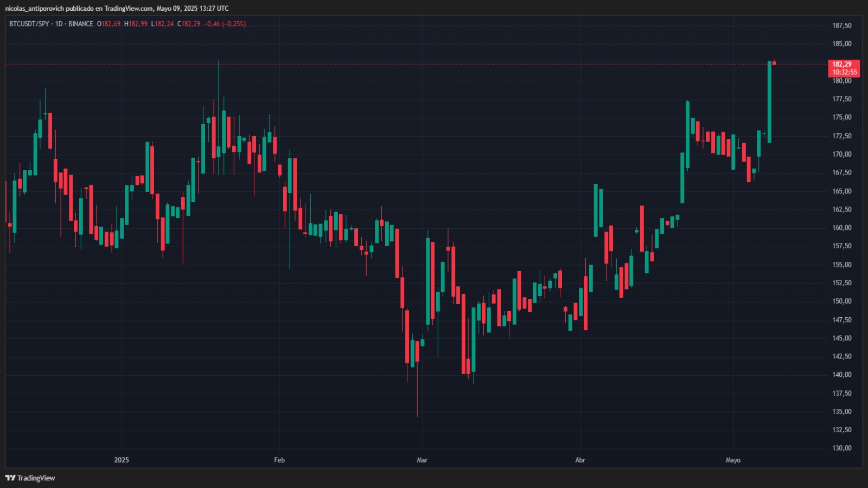Click the 187,50 price scale label
The height and width of the screenshot is (488, 868).
842,25
